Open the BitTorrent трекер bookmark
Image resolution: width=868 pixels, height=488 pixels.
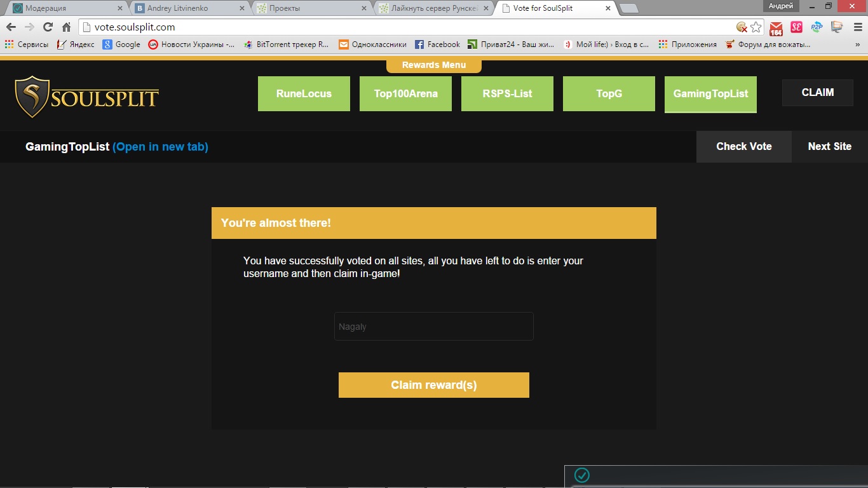pyautogui.click(x=286, y=44)
